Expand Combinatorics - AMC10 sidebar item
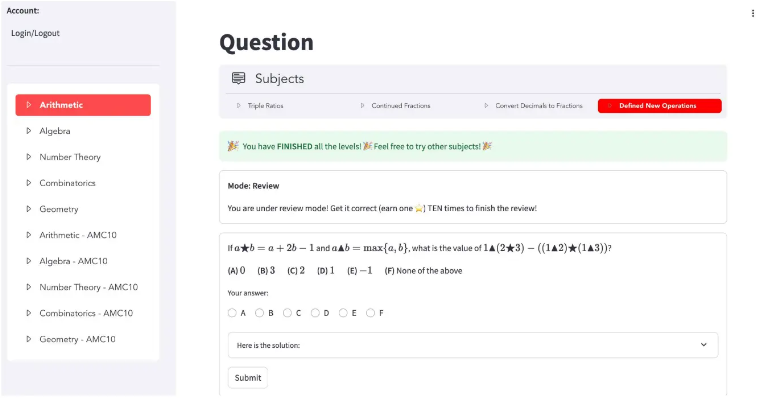The height and width of the screenshot is (412, 768). click(85, 313)
